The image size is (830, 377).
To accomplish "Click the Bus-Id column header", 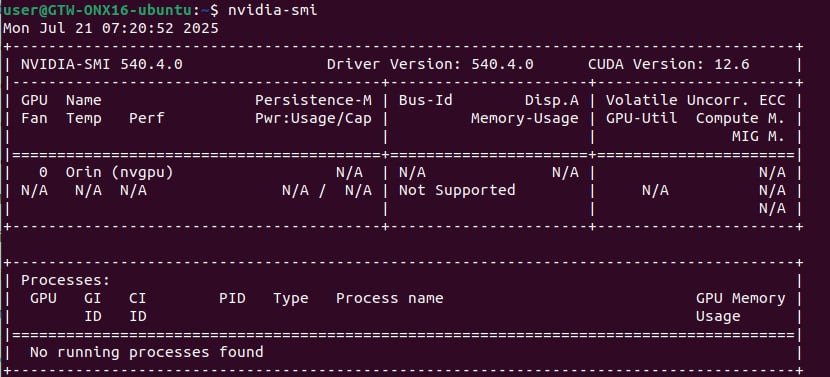I will pyautogui.click(x=426, y=100).
